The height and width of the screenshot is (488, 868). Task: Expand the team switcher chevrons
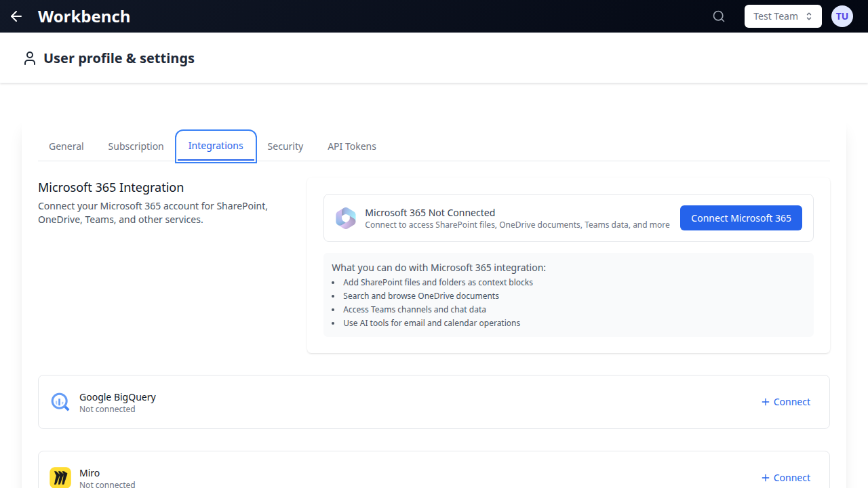tap(808, 16)
